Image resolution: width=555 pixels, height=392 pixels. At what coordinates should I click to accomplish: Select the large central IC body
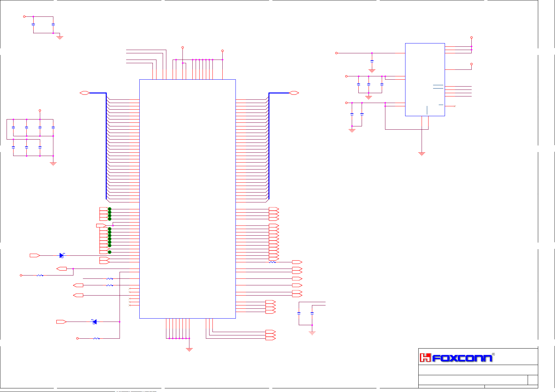pos(187,199)
